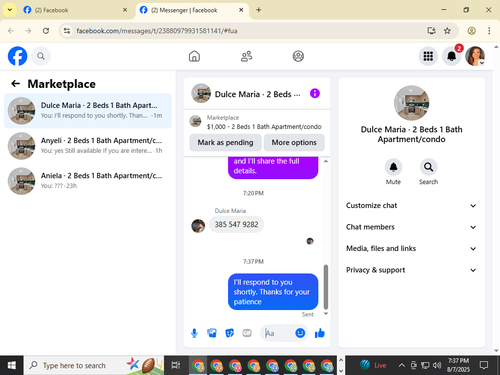Open the $1,000 Marketplace listing link

(257, 122)
